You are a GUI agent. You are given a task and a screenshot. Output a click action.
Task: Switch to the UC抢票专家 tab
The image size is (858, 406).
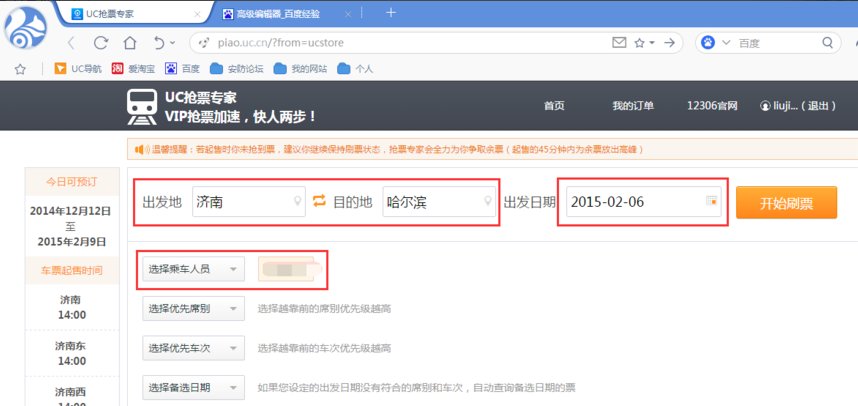pyautogui.click(x=130, y=14)
